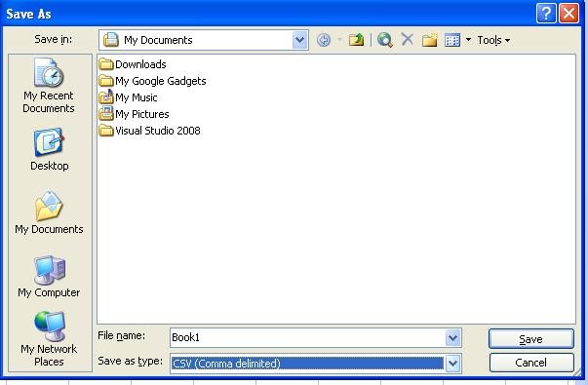Click the My Music folder icon
The width and height of the screenshot is (588, 385).
click(106, 96)
